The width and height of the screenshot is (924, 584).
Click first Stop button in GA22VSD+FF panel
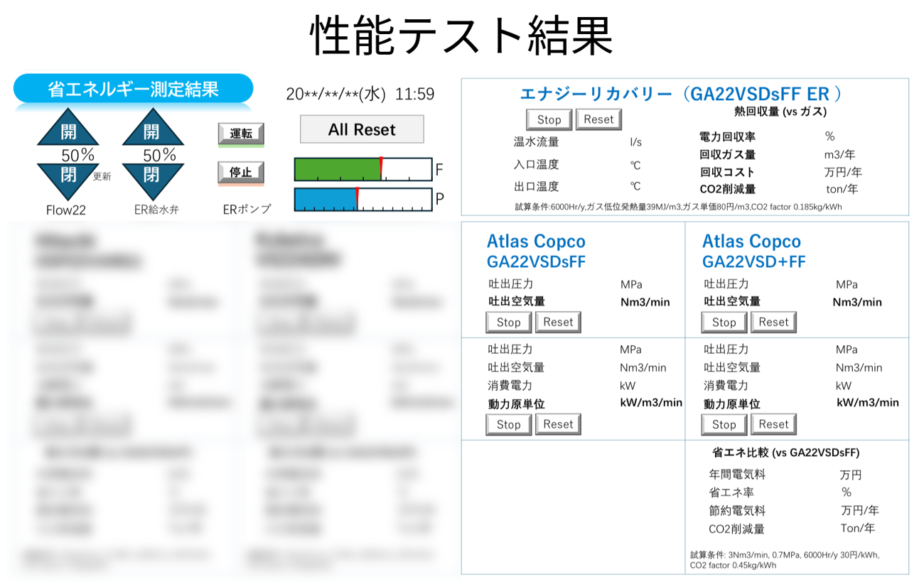tap(724, 322)
